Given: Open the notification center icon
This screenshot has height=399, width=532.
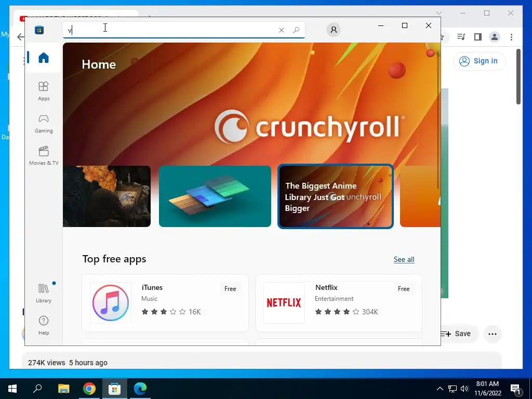Looking at the screenshot, I should (515, 389).
